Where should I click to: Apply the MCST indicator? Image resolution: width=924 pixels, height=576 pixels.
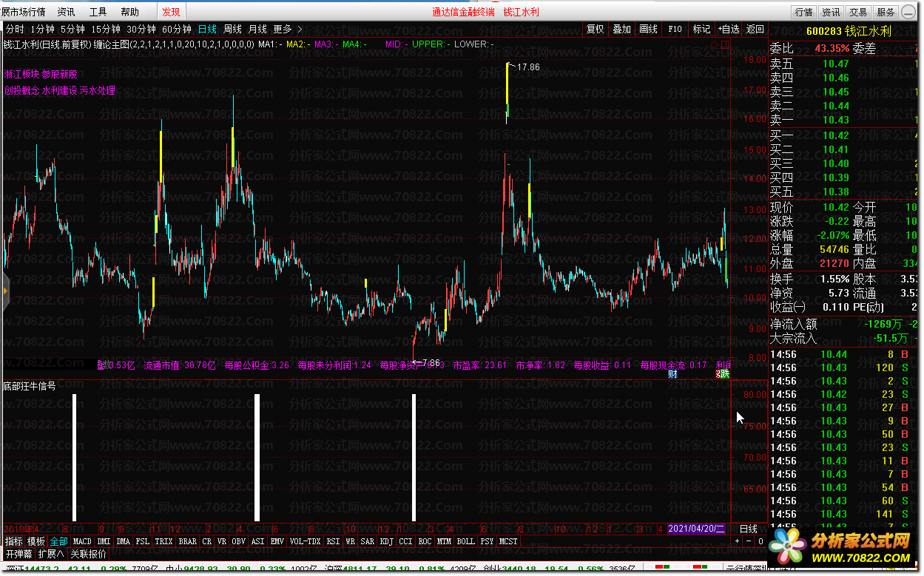coord(508,541)
